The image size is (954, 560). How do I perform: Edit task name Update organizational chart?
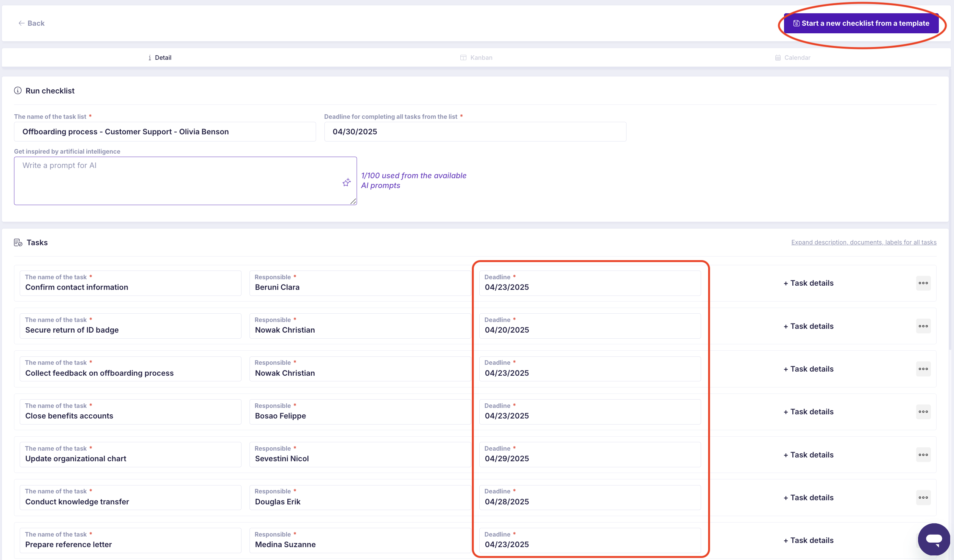coord(131,454)
